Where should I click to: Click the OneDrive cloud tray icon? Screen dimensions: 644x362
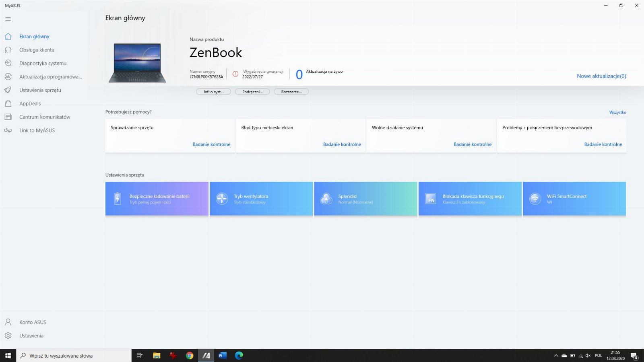point(564,356)
